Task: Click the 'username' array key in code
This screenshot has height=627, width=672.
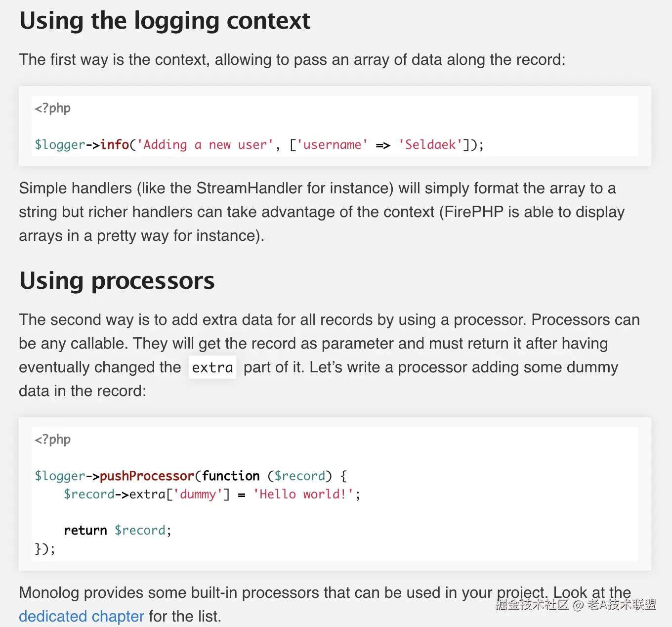Action: point(333,145)
